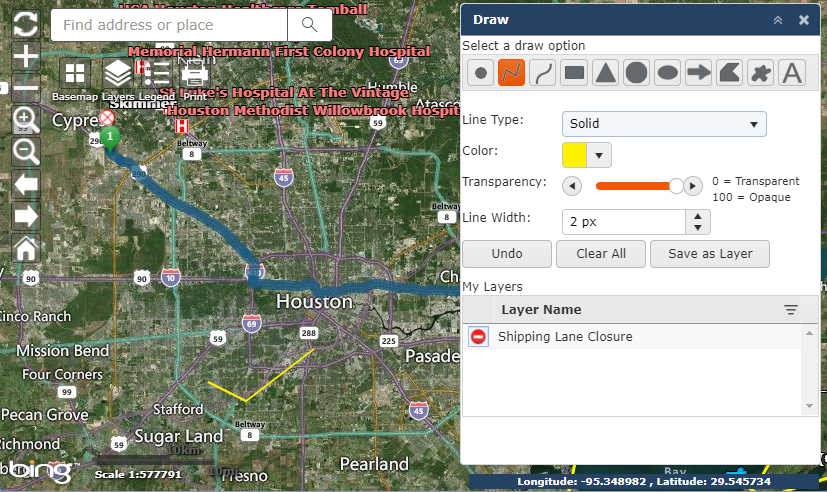Select the Arrow draw tool

point(698,73)
